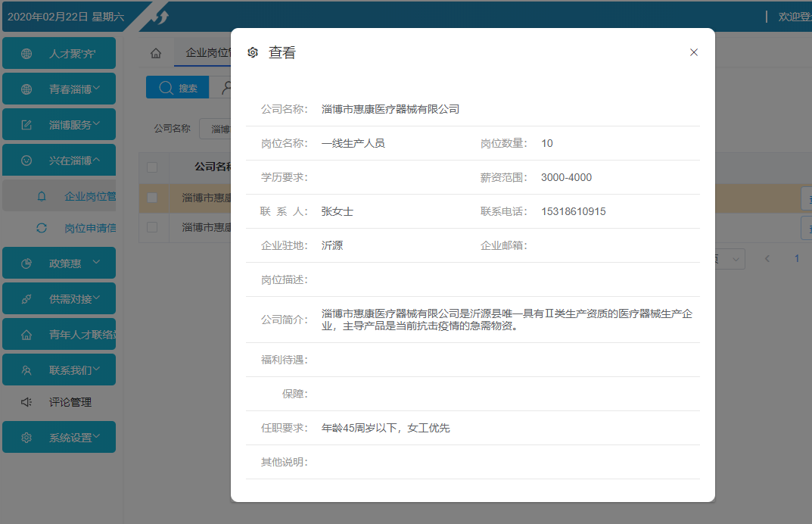The width and height of the screenshot is (812, 524).
Task: Click the bell icon beside 企业岗位管理
Action: point(42,197)
